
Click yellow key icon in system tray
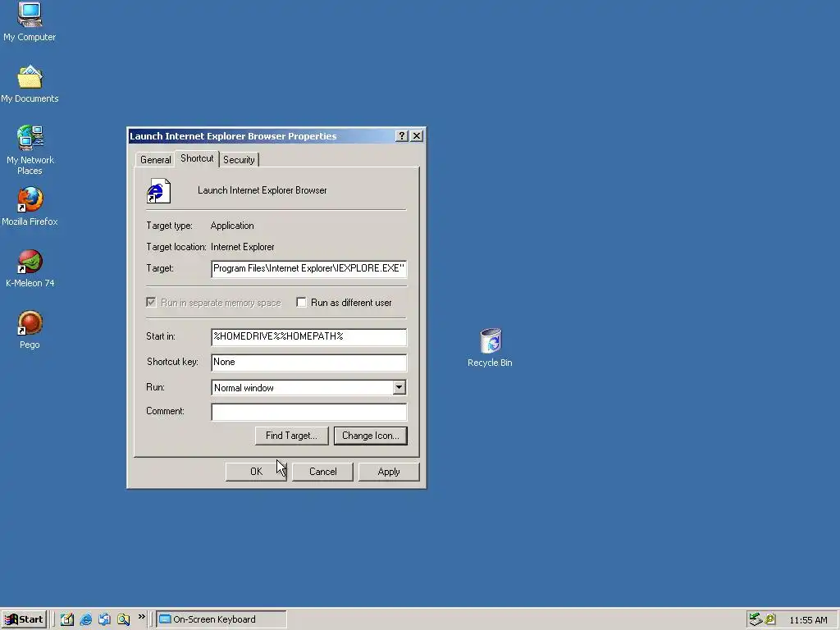(770, 619)
